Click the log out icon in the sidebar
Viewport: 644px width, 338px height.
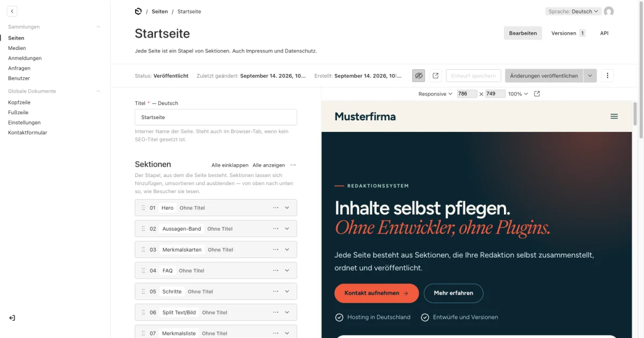pyautogui.click(x=12, y=318)
